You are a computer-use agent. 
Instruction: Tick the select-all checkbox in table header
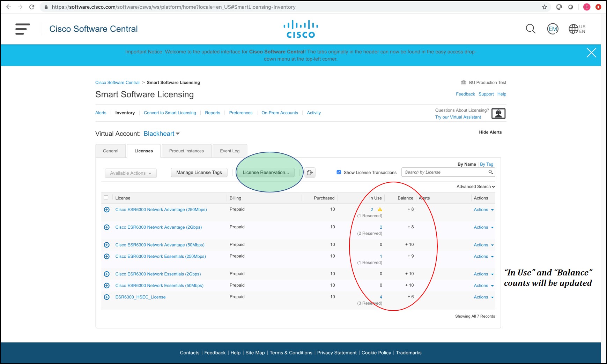pyautogui.click(x=106, y=198)
